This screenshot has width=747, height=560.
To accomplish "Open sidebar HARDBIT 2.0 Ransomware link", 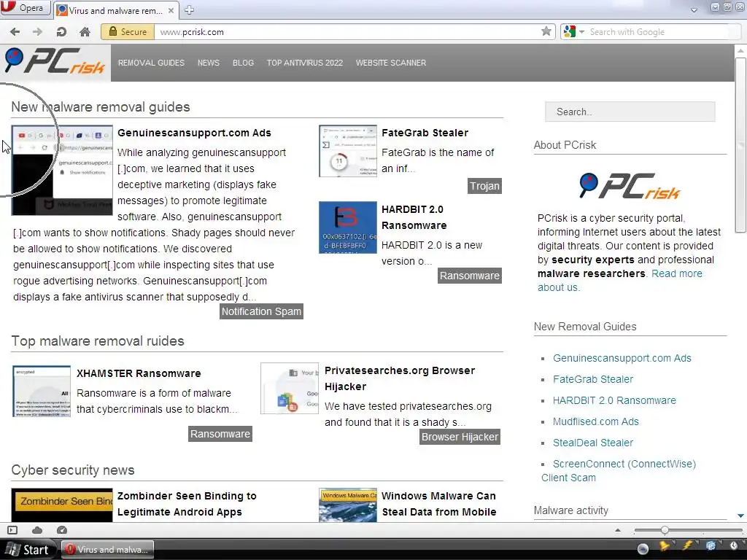I will click(x=614, y=400).
